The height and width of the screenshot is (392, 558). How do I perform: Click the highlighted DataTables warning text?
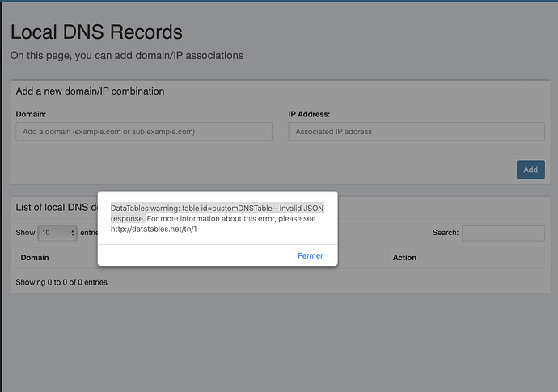[x=217, y=213]
